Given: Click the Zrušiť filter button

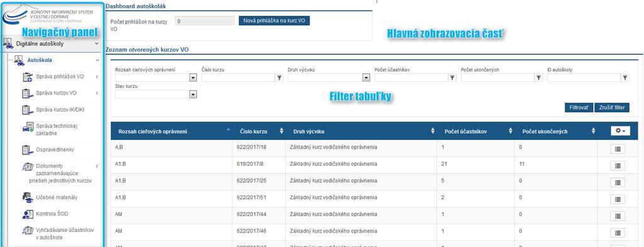Looking at the screenshot, I should 611,108.
